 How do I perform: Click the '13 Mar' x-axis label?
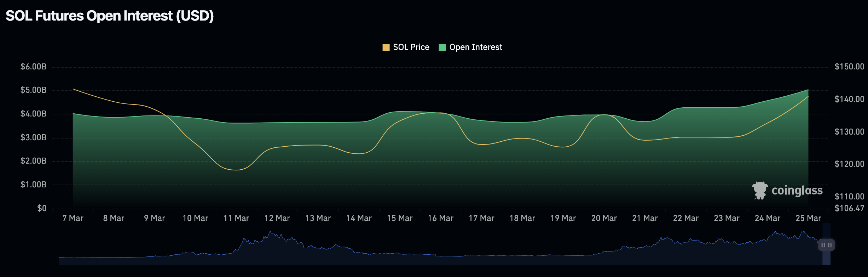pyautogui.click(x=318, y=218)
